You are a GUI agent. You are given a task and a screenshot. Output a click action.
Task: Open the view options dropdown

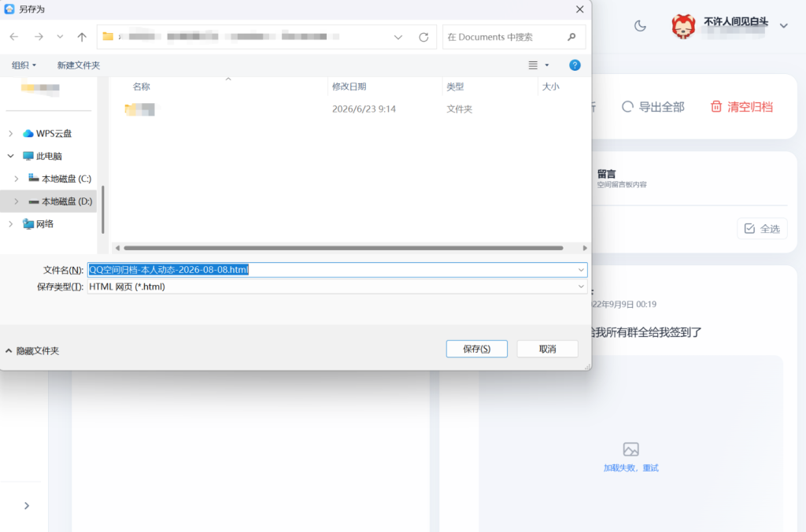pyautogui.click(x=546, y=65)
